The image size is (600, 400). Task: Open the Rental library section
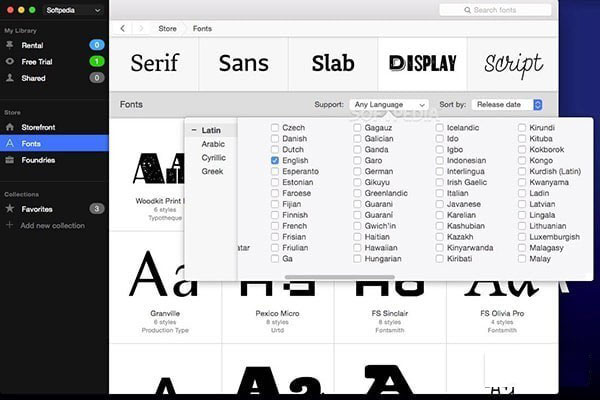point(54,45)
